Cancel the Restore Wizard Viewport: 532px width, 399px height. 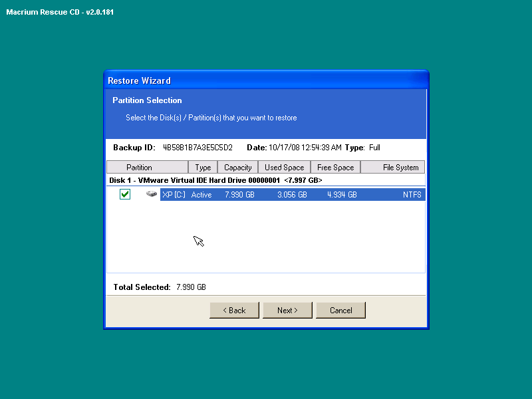coord(340,311)
